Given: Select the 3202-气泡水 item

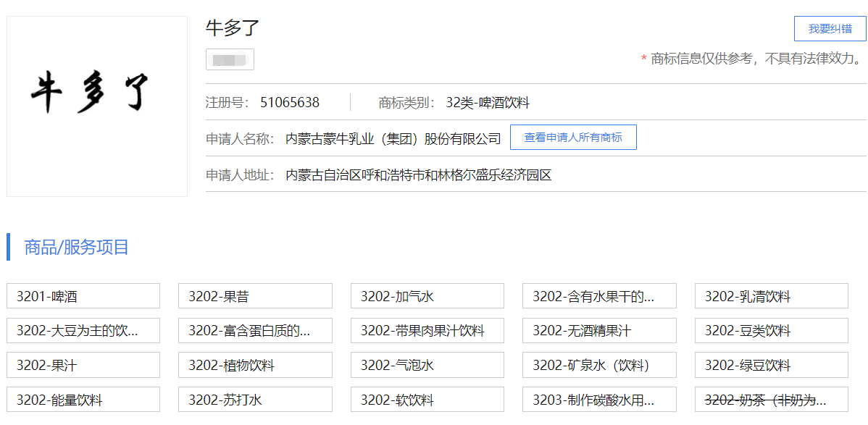Looking at the screenshot, I should (427, 365).
